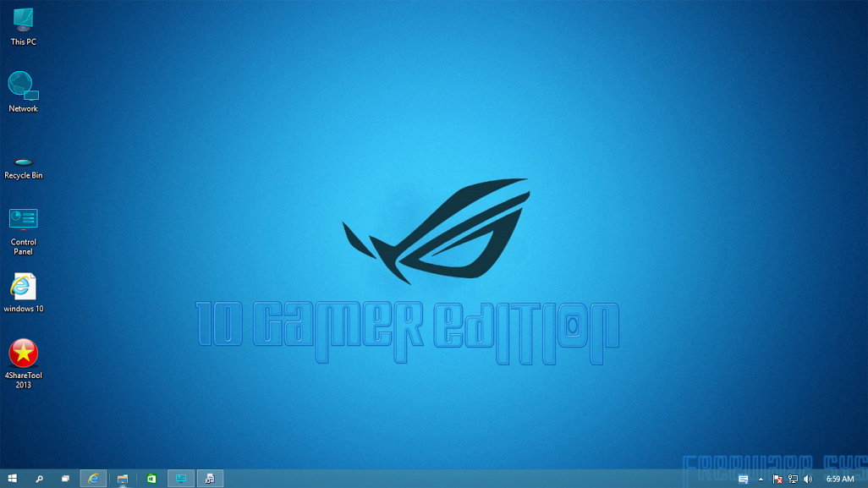The height and width of the screenshot is (488, 868).
Task: Switch to Internet Explorer in taskbar
Action: click(93, 479)
